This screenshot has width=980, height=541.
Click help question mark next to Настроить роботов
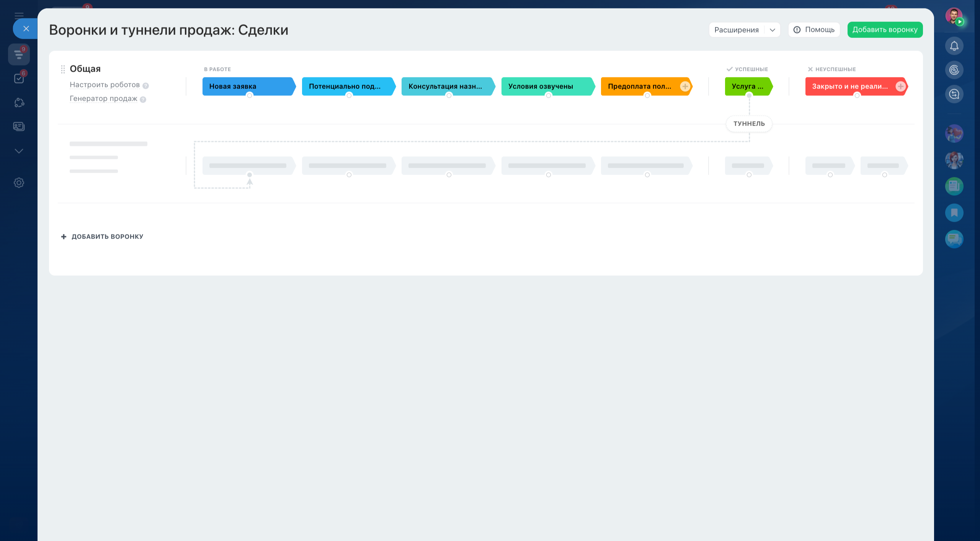145,86
